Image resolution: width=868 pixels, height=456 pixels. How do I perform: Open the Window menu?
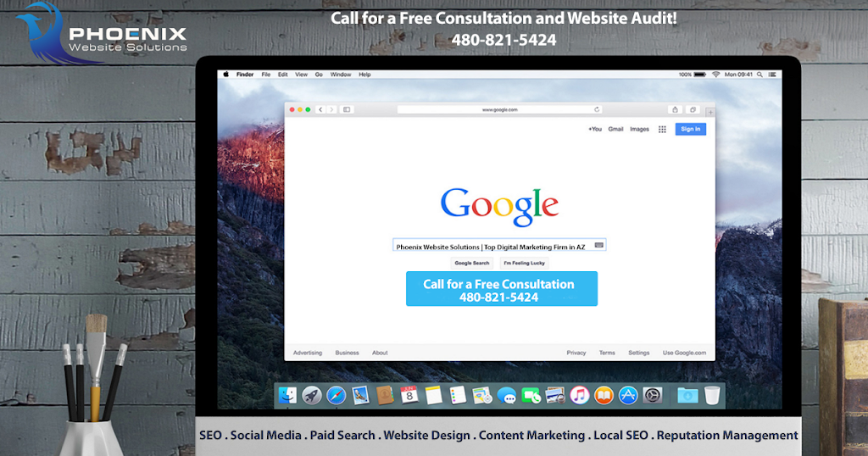pyautogui.click(x=341, y=74)
